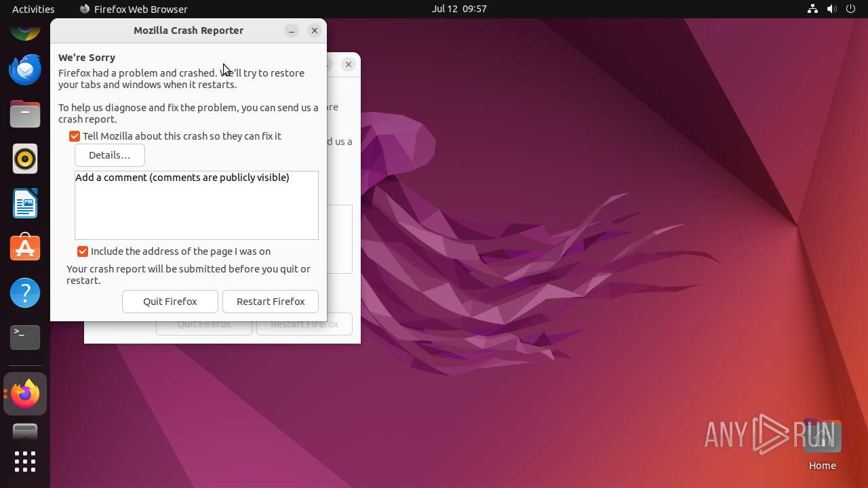Open the Activities overview
The height and width of the screenshot is (488, 868).
pos(33,9)
